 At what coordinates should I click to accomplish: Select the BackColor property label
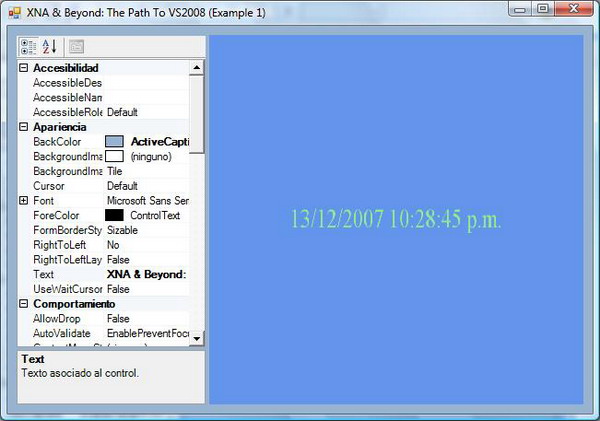click(x=57, y=142)
